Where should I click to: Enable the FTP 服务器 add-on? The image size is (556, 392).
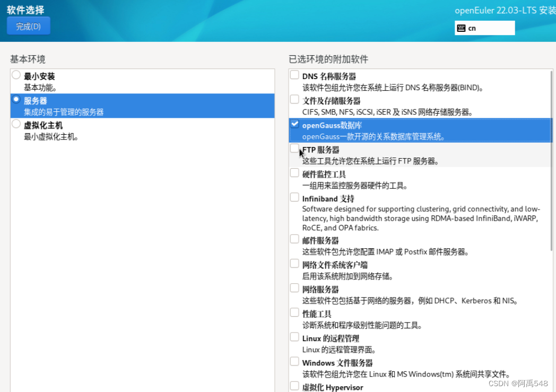click(x=294, y=148)
